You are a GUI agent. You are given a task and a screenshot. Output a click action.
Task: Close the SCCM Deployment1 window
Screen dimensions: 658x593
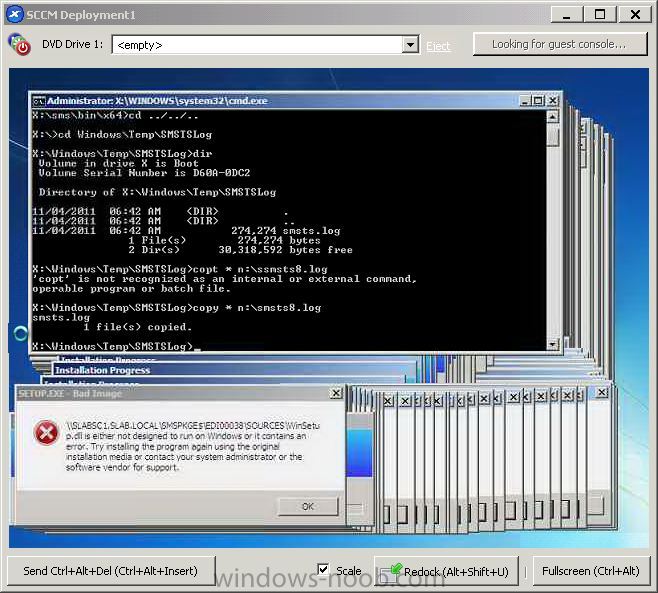pos(635,15)
